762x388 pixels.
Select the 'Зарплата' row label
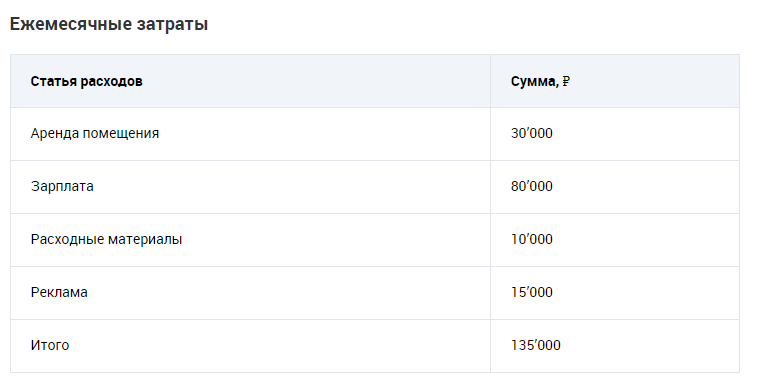point(62,186)
